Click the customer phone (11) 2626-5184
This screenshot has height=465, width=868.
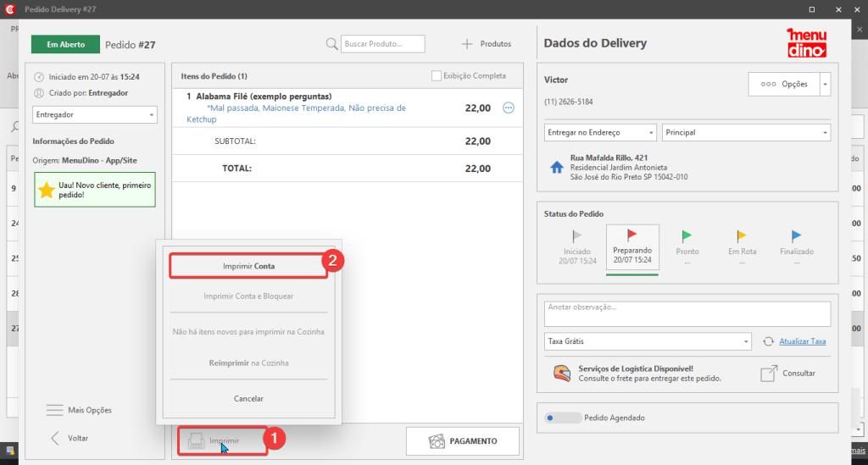[x=569, y=102]
